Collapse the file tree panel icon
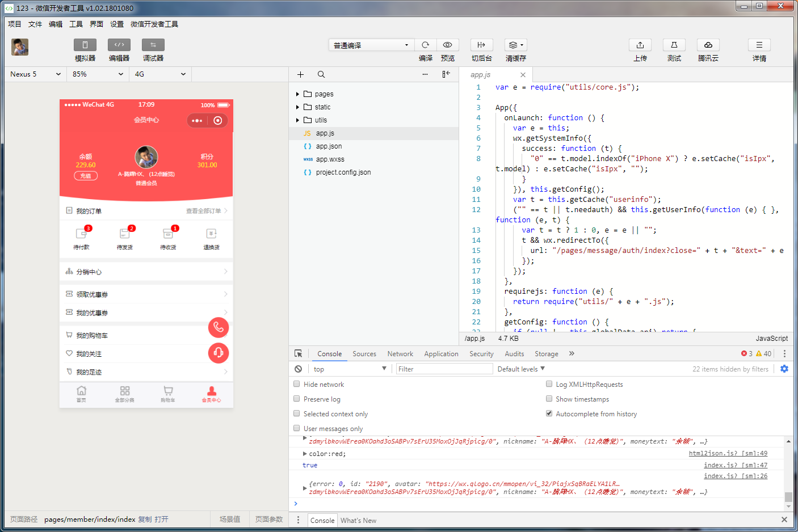This screenshot has height=532, width=798. [446, 74]
